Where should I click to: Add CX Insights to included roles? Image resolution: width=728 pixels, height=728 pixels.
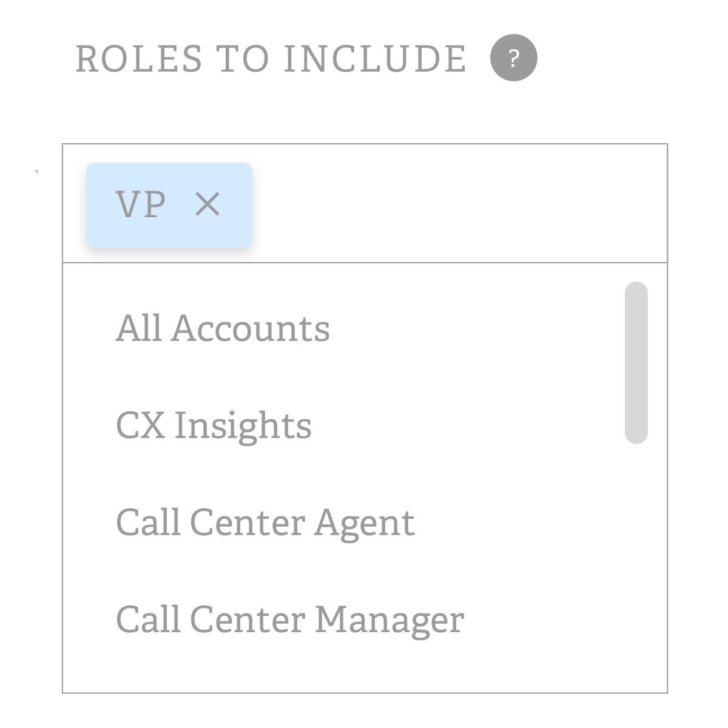point(214,425)
